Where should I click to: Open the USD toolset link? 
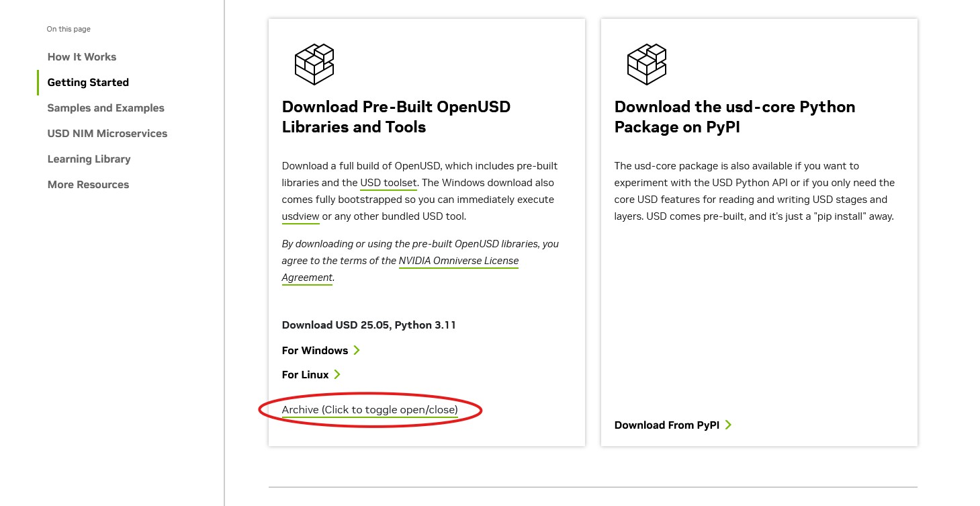(388, 183)
